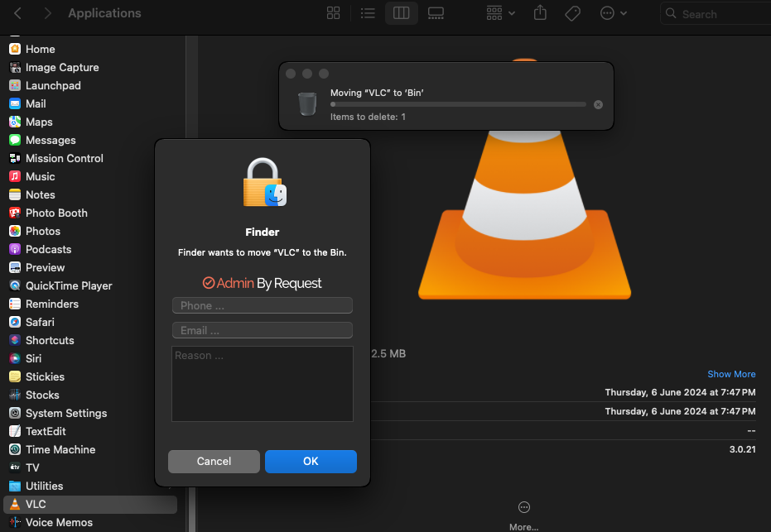Stop the Moving VLC to Bin operation

coord(598,104)
